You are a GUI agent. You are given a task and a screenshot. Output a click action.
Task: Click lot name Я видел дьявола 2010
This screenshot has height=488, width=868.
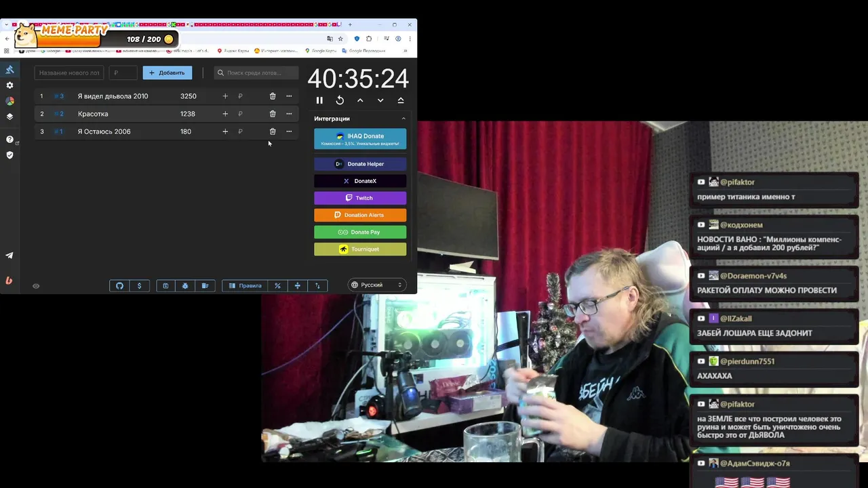click(x=113, y=96)
